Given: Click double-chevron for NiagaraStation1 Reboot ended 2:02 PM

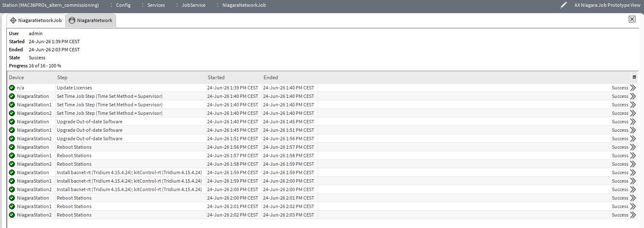Looking at the screenshot, I should click(x=633, y=206).
